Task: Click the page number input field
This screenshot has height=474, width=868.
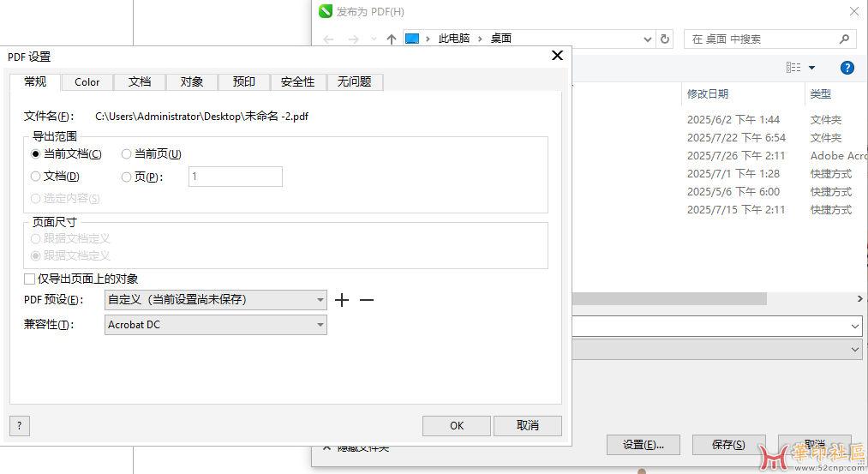Action: click(x=235, y=177)
